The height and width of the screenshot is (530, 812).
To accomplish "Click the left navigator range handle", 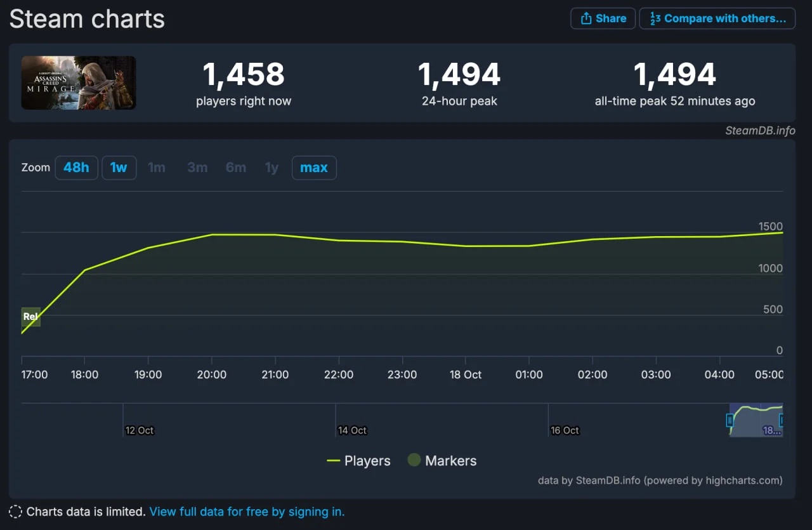I will [730, 420].
